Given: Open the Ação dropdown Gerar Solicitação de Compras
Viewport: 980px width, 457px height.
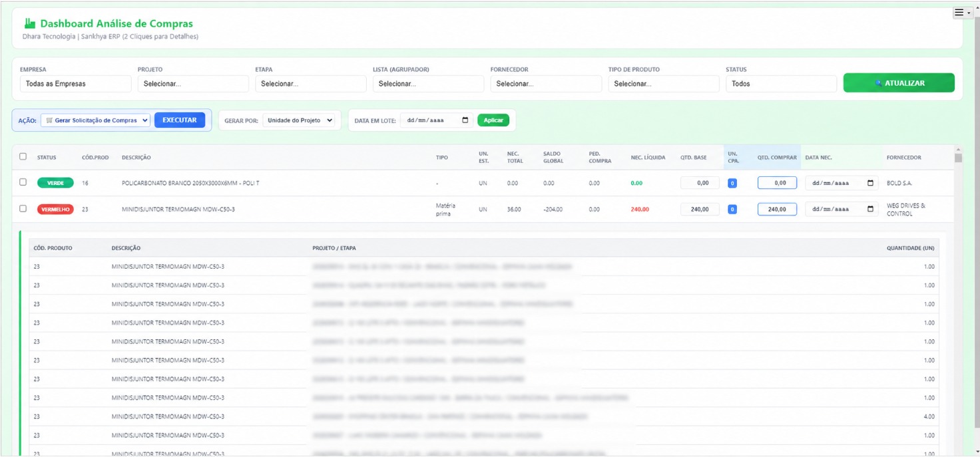Looking at the screenshot, I should 95,120.
